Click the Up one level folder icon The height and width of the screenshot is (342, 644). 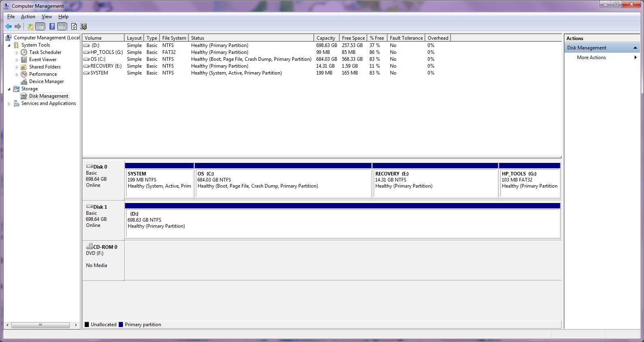pos(30,26)
